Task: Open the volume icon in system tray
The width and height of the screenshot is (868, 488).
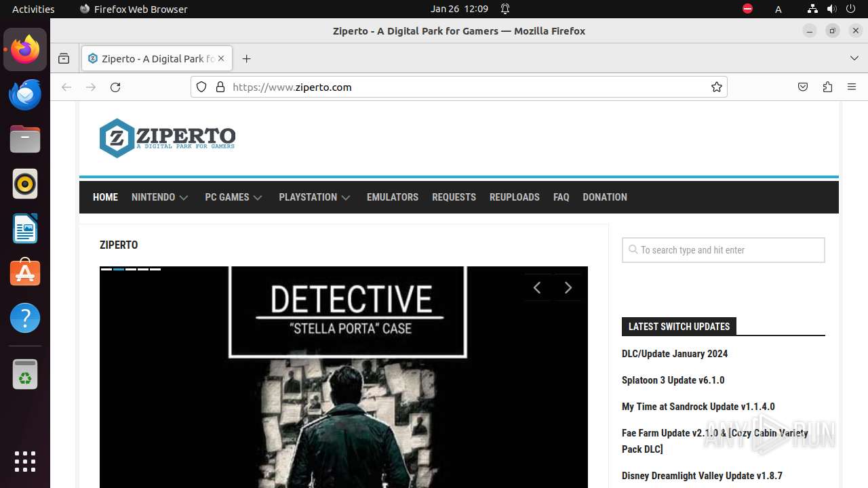Action: tap(831, 9)
